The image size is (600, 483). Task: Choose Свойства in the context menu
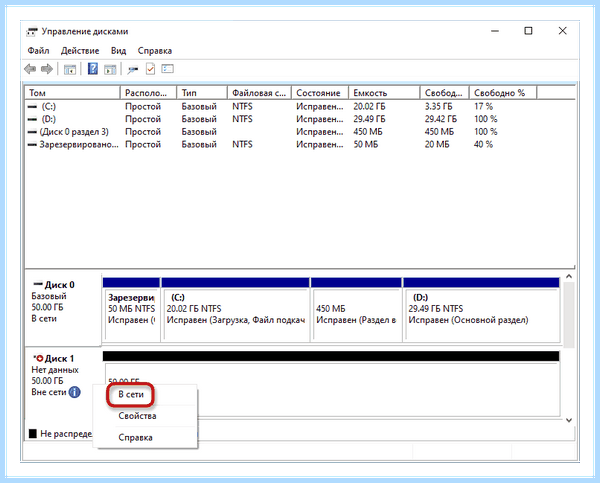click(x=137, y=416)
